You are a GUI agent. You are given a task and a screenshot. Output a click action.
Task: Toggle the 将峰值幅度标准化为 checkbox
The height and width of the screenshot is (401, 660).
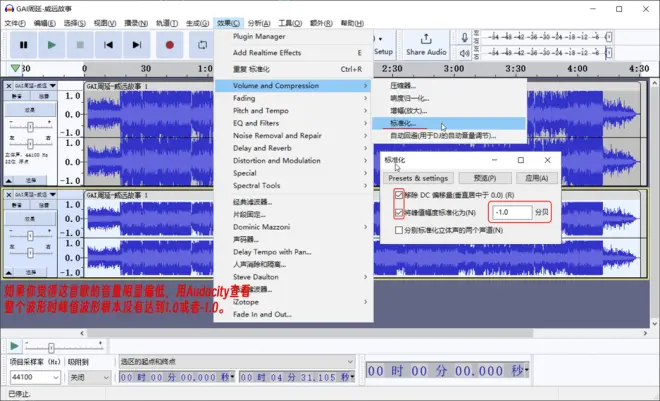pos(399,212)
